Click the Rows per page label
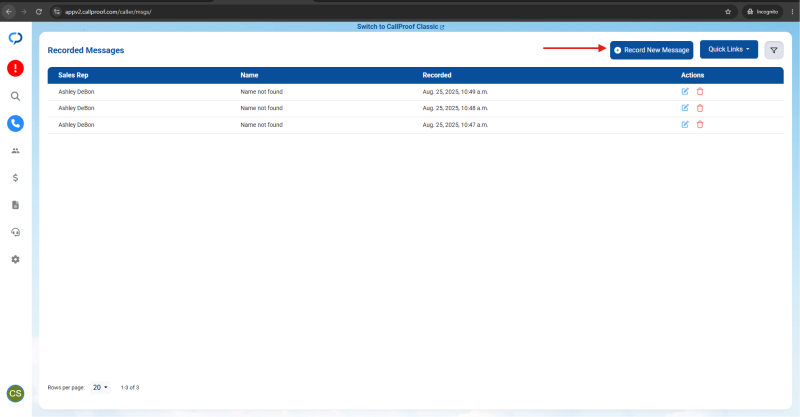Screen dimensions: 800x417 [66, 387]
